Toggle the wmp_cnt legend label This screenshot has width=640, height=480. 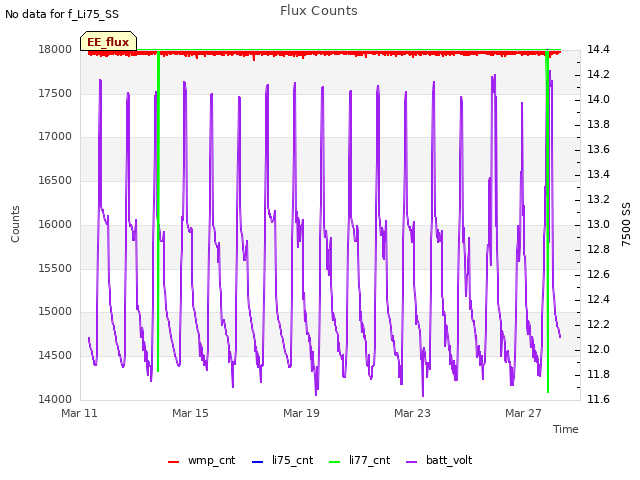click(x=211, y=460)
